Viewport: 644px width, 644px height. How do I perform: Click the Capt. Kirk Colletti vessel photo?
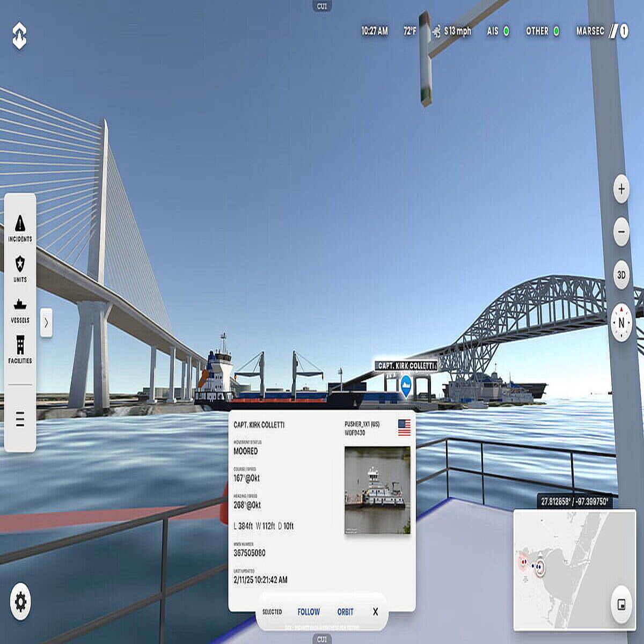[x=377, y=491]
